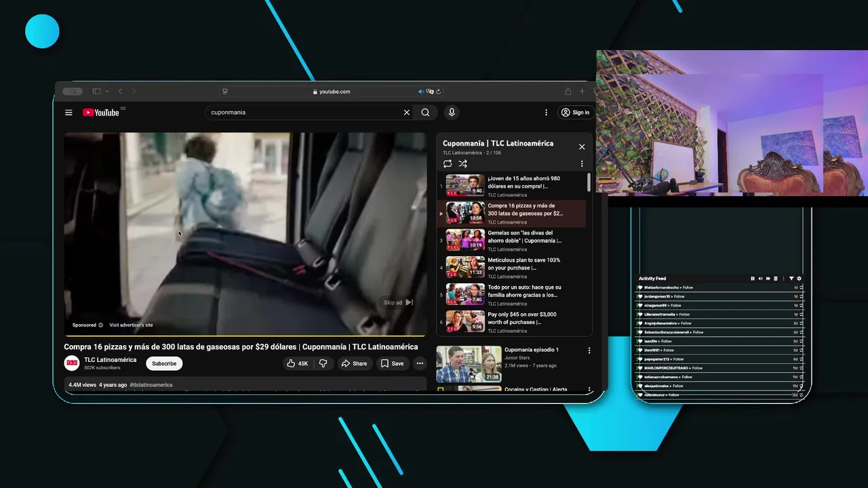Subscribe to TLC Latinoamérica
The width and height of the screenshot is (868, 488).
pyautogui.click(x=164, y=363)
